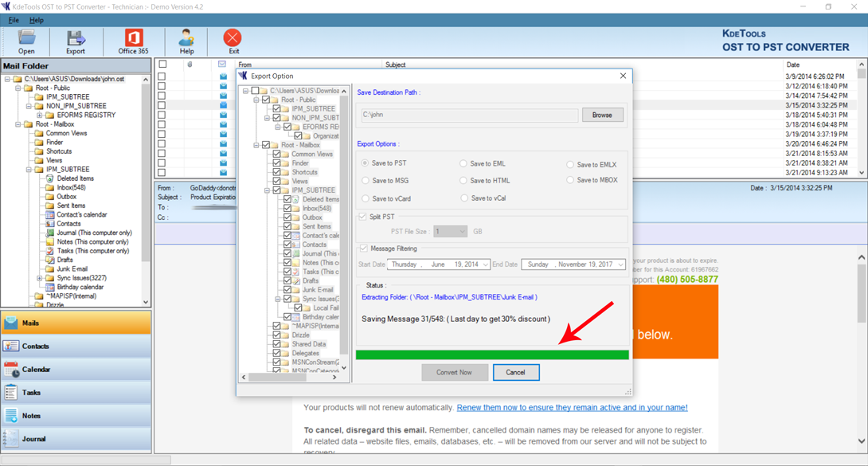The height and width of the screenshot is (466, 868).
Task: Click the Cancel button
Action: [x=516, y=372]
